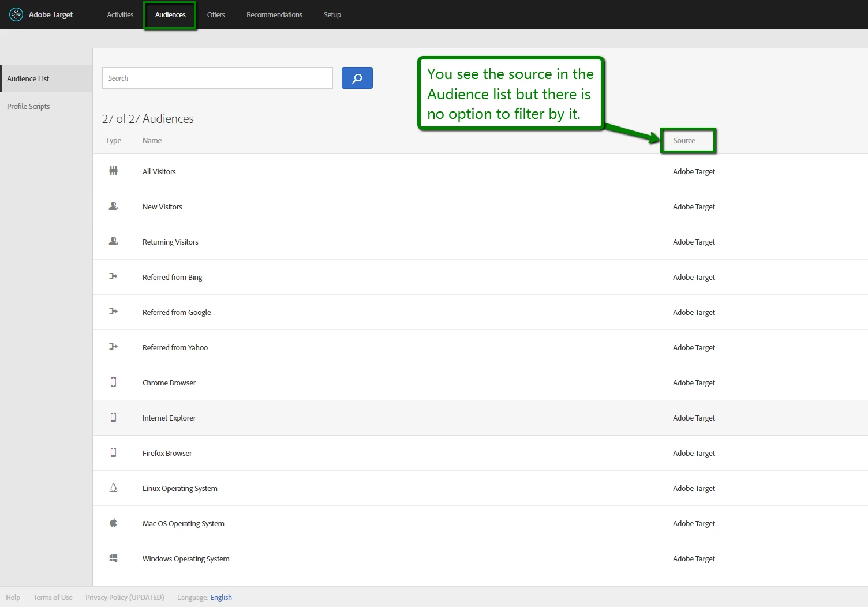Click the blue search magnifier button
The height and width of the screenshot is (607, 868).
[x=357, y=78]
